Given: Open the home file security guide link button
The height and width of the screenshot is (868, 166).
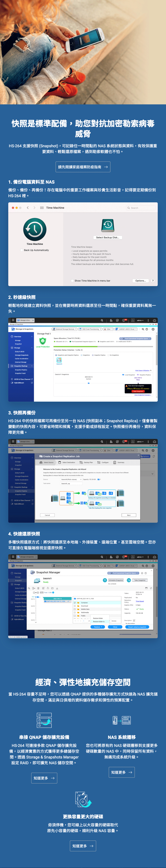Looking at the screenshot, I should point(83,167).
